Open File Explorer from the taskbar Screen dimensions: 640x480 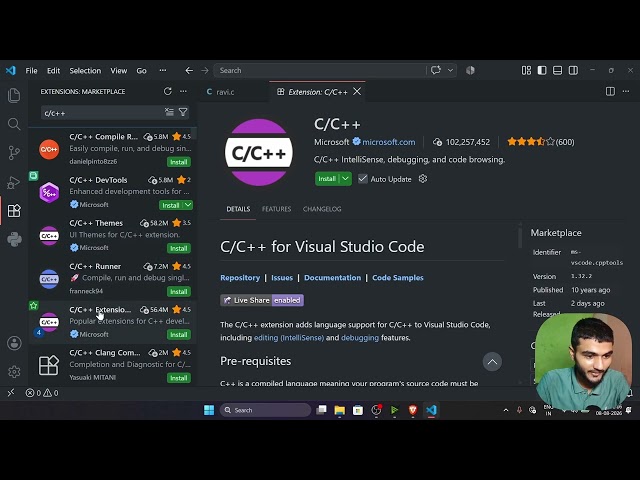(340, 410)
